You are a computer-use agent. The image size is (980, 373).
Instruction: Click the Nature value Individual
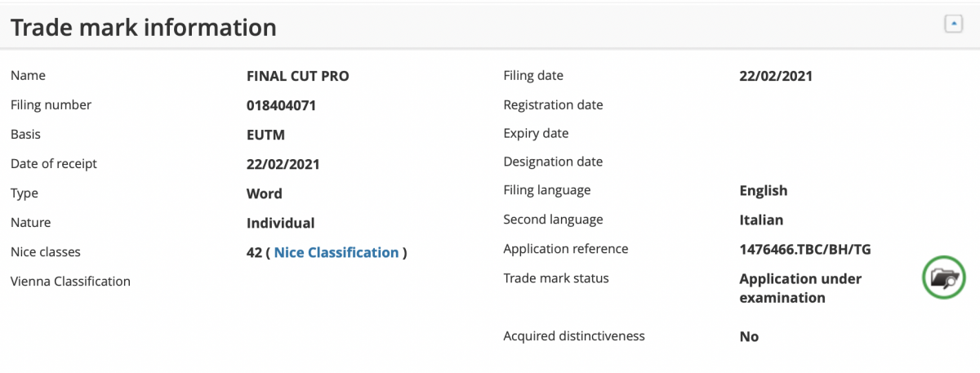tap(280, 223)
